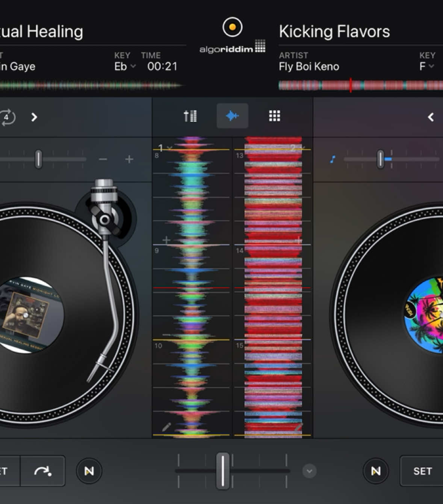443x504 pixels.
Task: Open deck 2 waveform dropdown
Action: click(x=298, y=148)
